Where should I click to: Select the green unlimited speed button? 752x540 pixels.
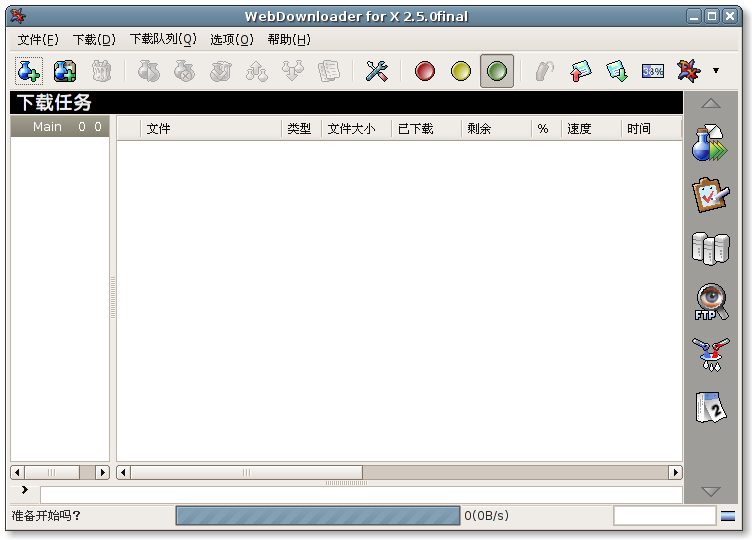497,71
